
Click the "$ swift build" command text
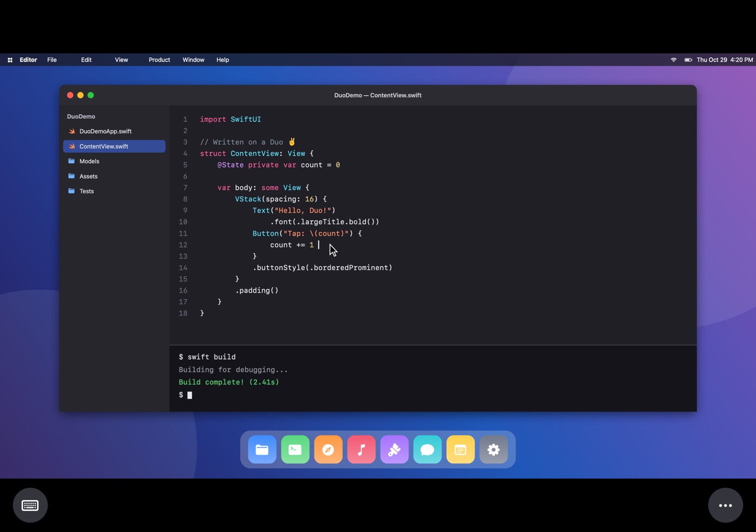[207, 357]
